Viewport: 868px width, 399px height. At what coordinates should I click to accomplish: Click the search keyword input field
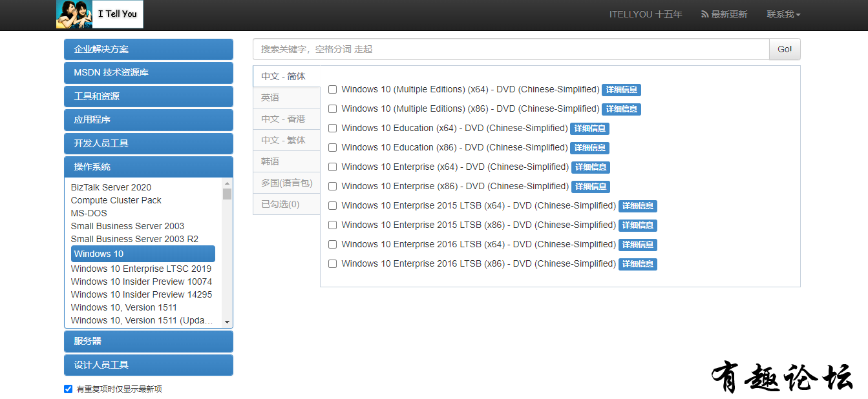point(511,49)
